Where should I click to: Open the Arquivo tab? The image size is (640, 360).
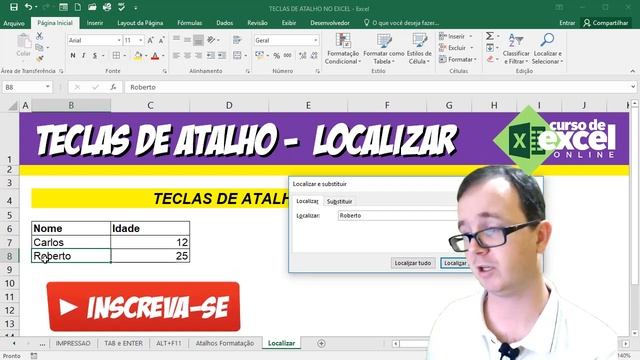[x=14, y=23]
